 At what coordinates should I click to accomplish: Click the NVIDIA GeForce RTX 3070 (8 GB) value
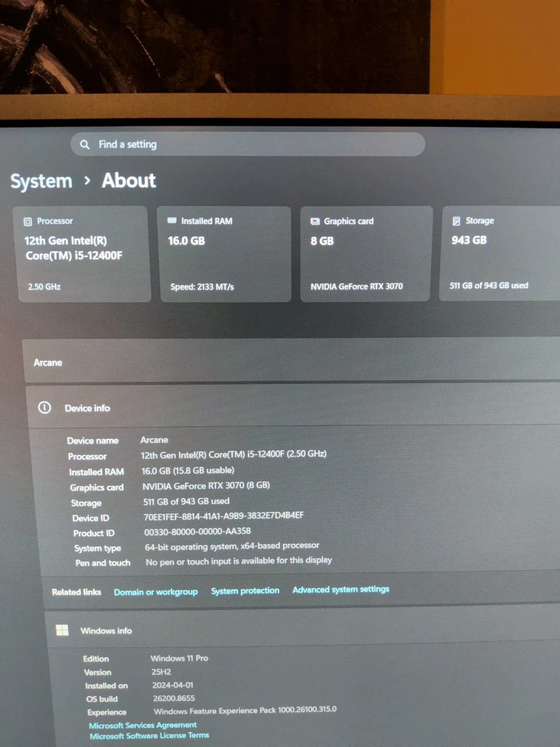point(206,486)
